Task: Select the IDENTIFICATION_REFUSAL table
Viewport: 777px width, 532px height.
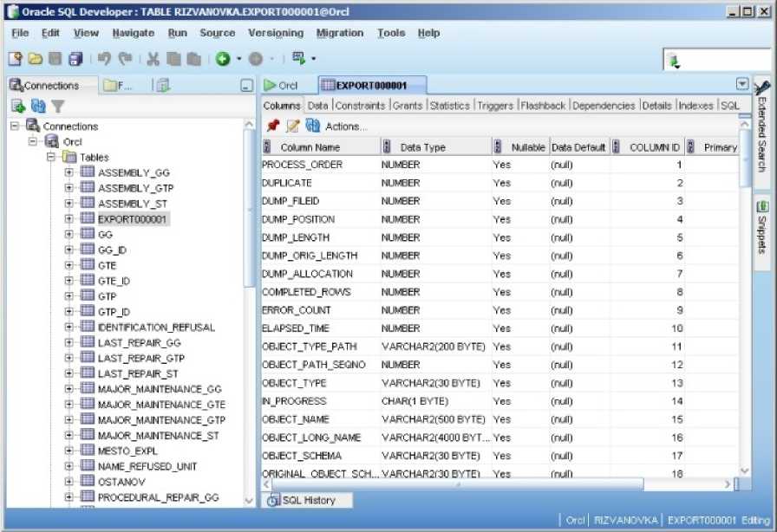Action: click(156, 327)
